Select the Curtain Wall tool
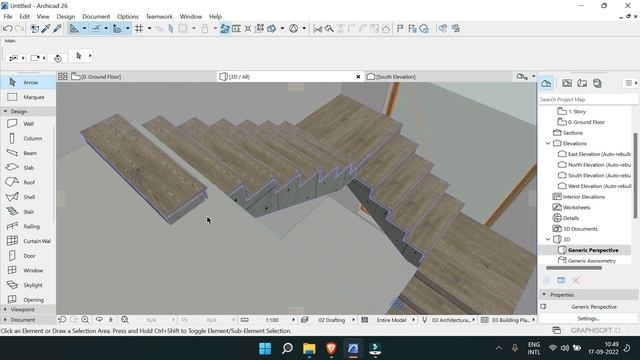 click(28, 241)
